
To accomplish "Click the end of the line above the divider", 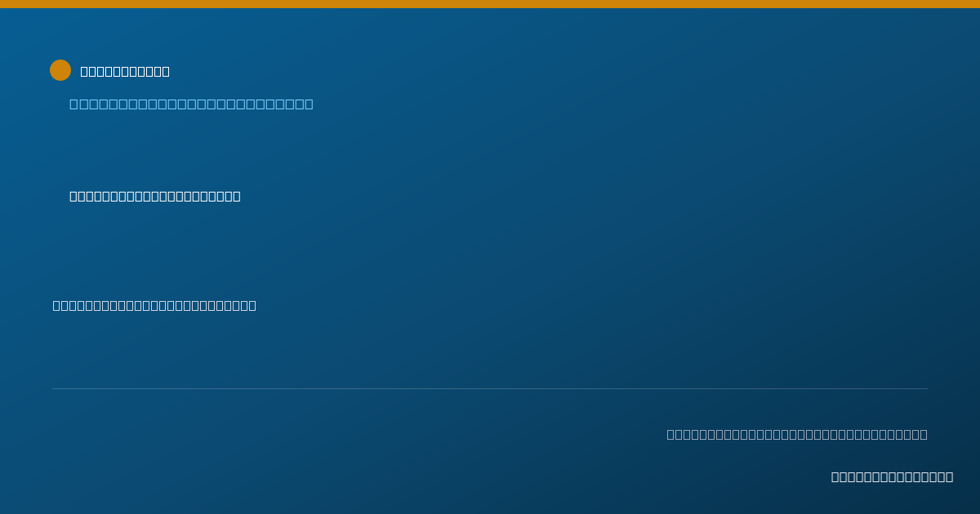I will tap(252, 305).
